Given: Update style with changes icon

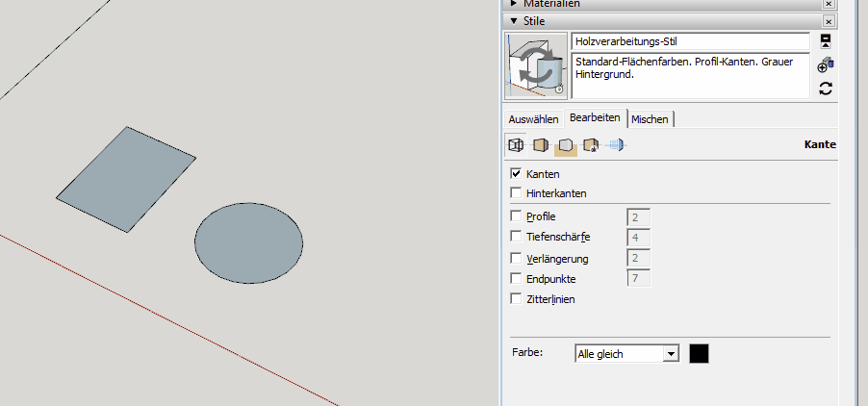Looking at the screenshot, I should 825,89.
